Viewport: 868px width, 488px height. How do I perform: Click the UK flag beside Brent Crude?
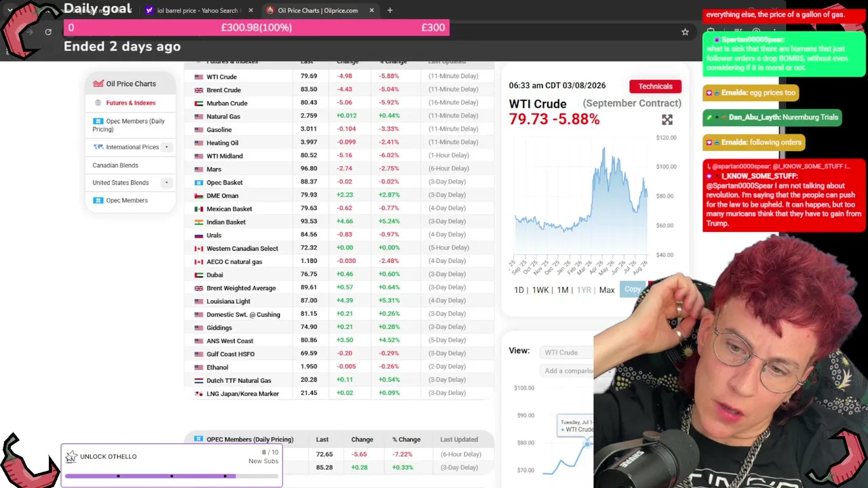pos(199,90)
